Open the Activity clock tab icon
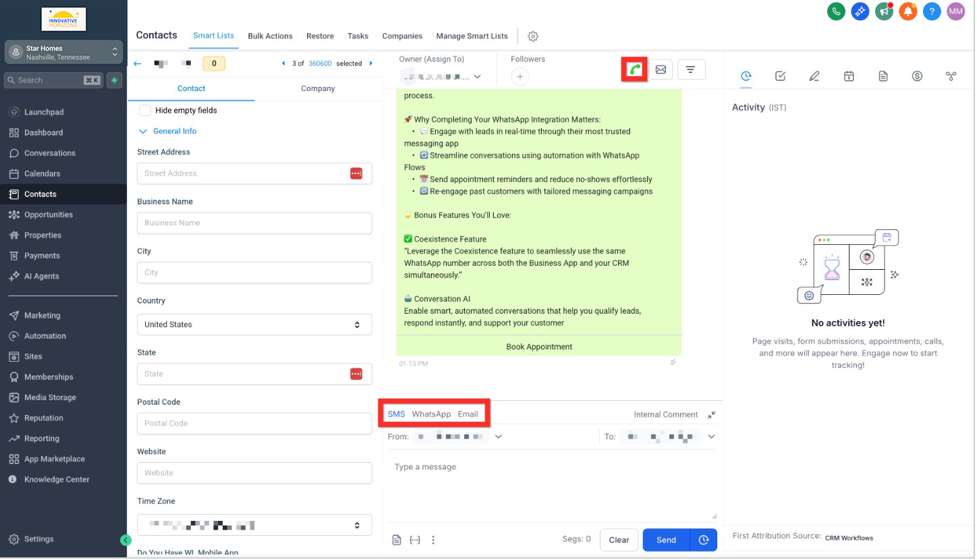977x560 pixels. [x=746, y=76]
